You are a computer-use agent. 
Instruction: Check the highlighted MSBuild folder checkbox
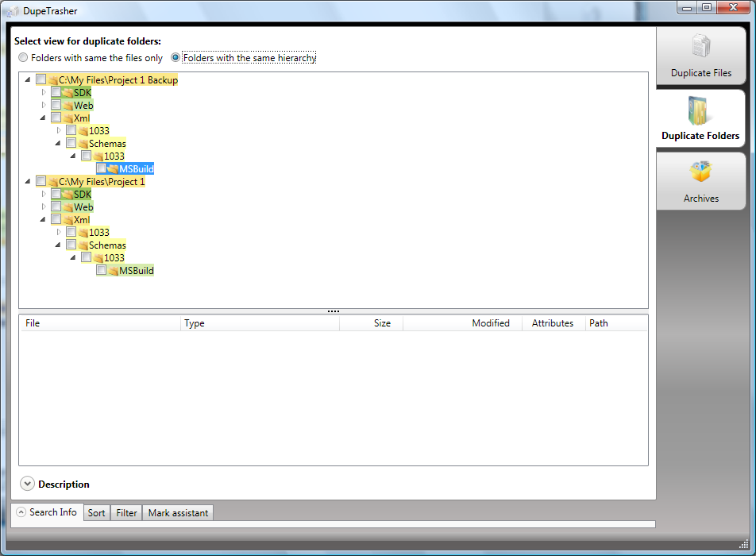pos(102,168)
